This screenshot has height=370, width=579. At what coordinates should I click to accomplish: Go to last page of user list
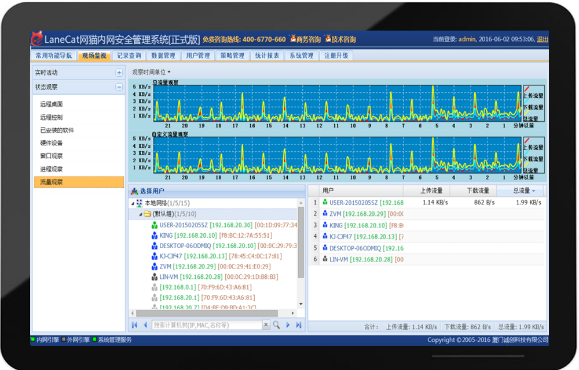(299, 325)
